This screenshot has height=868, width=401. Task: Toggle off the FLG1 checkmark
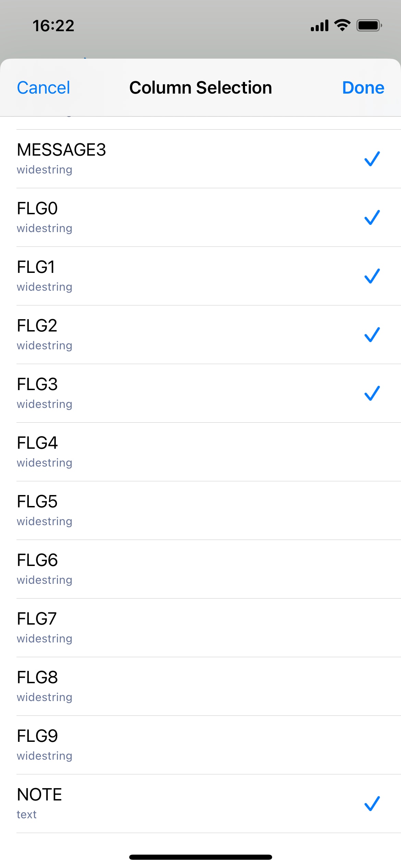pyautogui.click(x=372, y=276)
